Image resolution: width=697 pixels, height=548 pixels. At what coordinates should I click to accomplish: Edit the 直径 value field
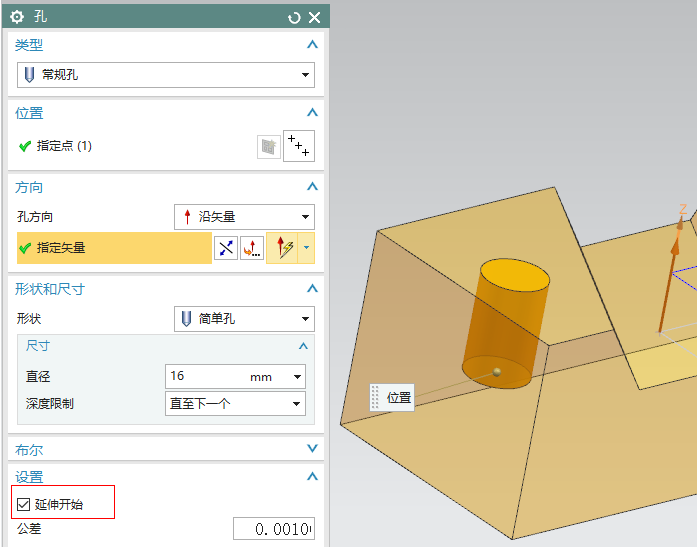206,376
